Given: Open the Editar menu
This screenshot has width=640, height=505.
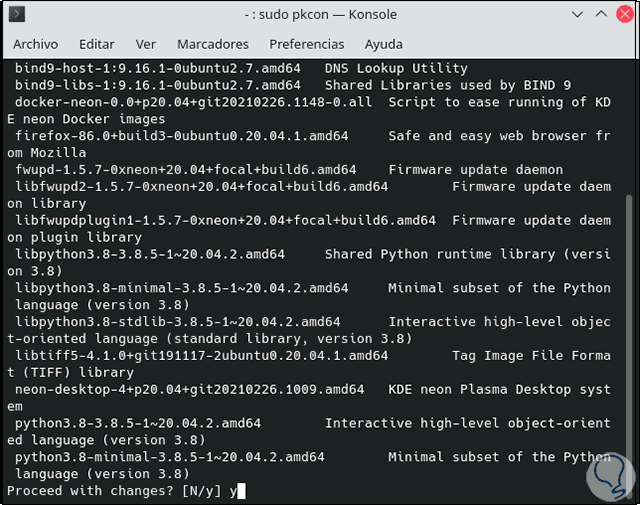Looking at the screenshot, I should (x=96, y=44).
